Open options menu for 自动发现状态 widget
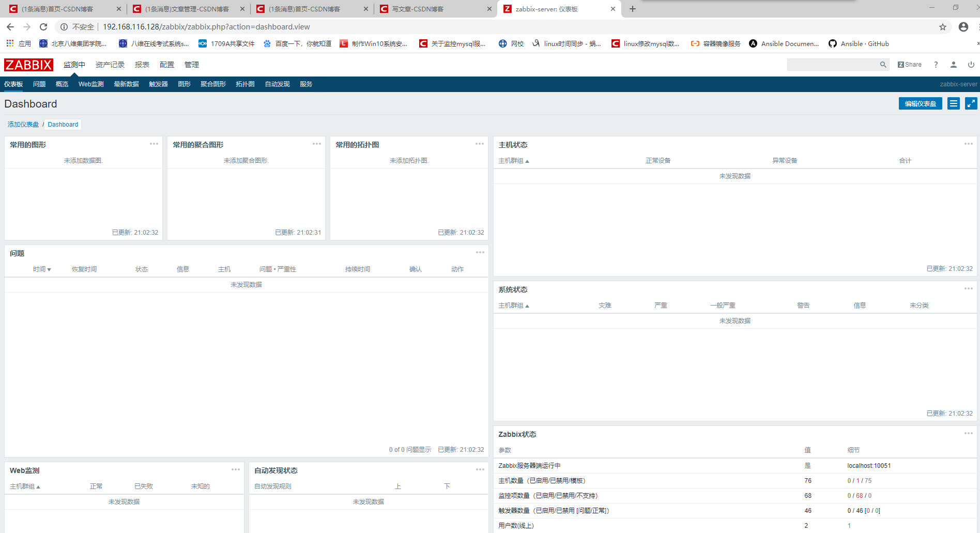 point(480,470)
